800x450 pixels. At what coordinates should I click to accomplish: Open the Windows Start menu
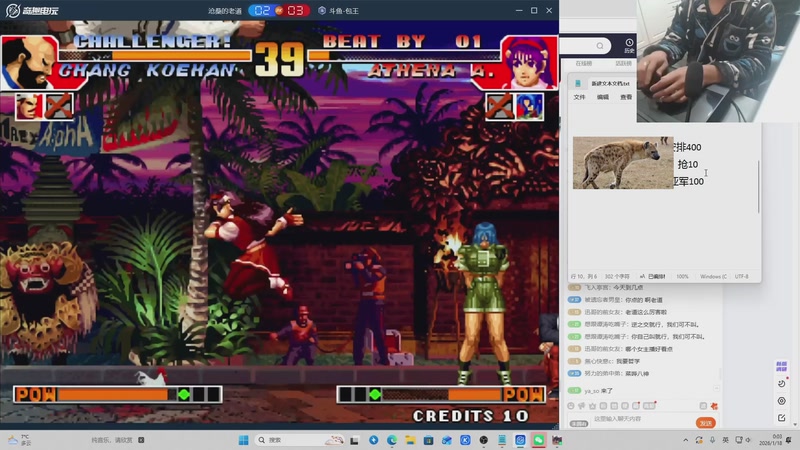coord(244,440)
